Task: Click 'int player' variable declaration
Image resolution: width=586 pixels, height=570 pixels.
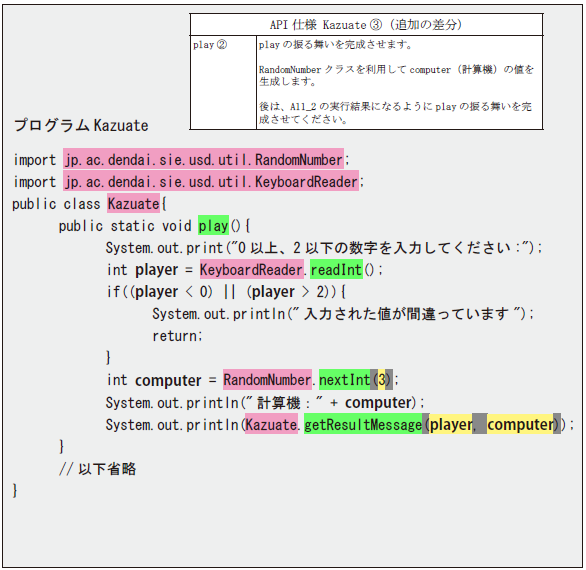Action: (x=142, y=270)
